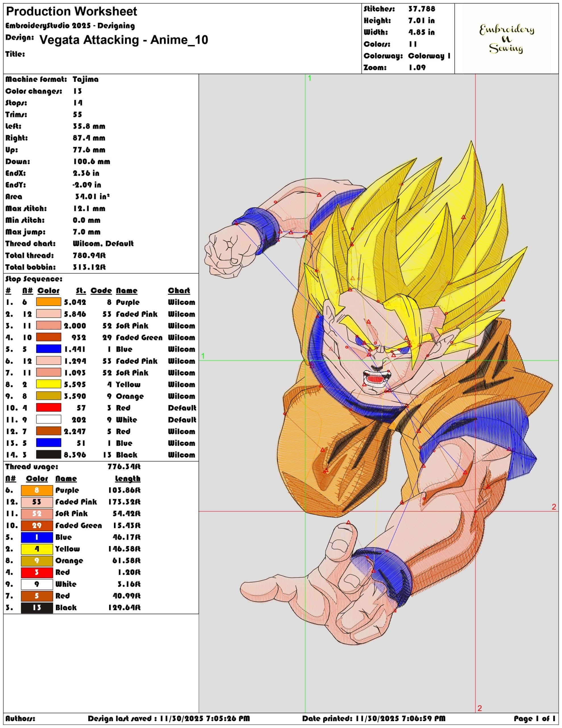562x728 pixels.
Task: Select the yellow thread usage swatch numbered 4
Action: (x=37, y=549)
